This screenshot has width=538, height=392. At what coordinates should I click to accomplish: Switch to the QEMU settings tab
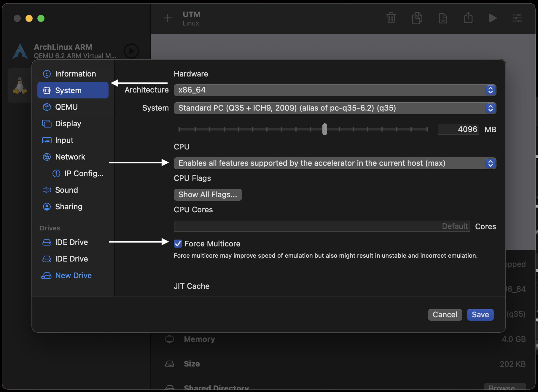(x=66, y=107)
